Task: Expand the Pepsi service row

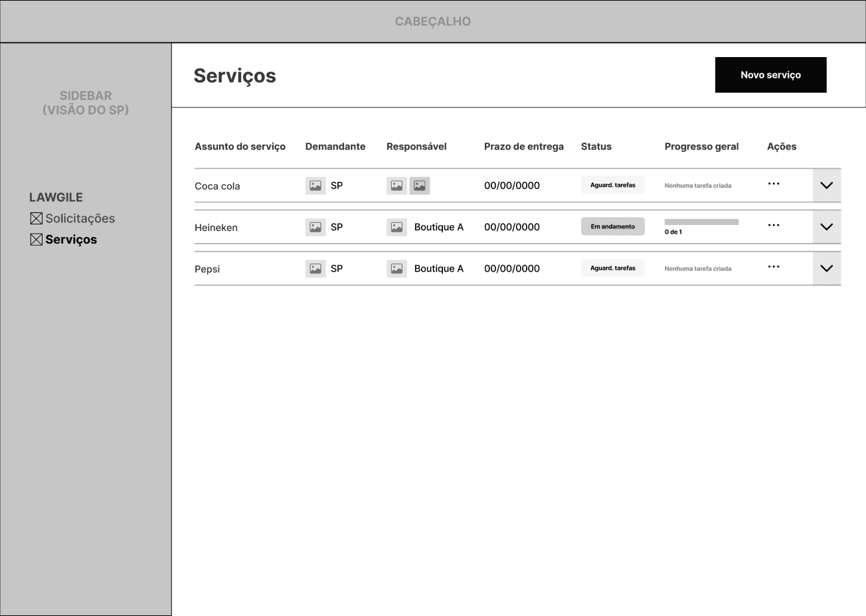Action: [x=827, y=269]
